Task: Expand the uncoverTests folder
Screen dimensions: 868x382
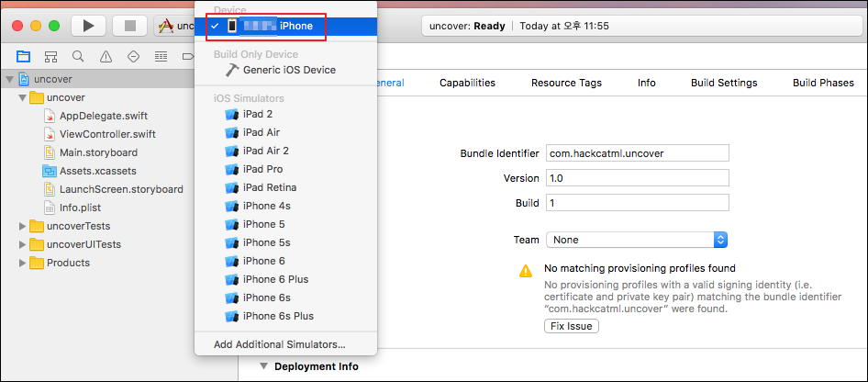Action: [x=22, y=226]
